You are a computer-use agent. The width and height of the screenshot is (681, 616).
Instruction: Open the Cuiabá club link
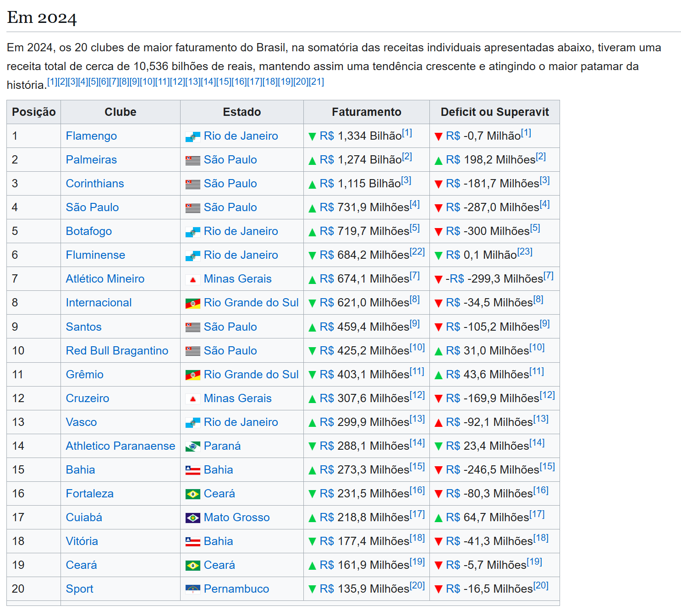[x=84, y=518]
